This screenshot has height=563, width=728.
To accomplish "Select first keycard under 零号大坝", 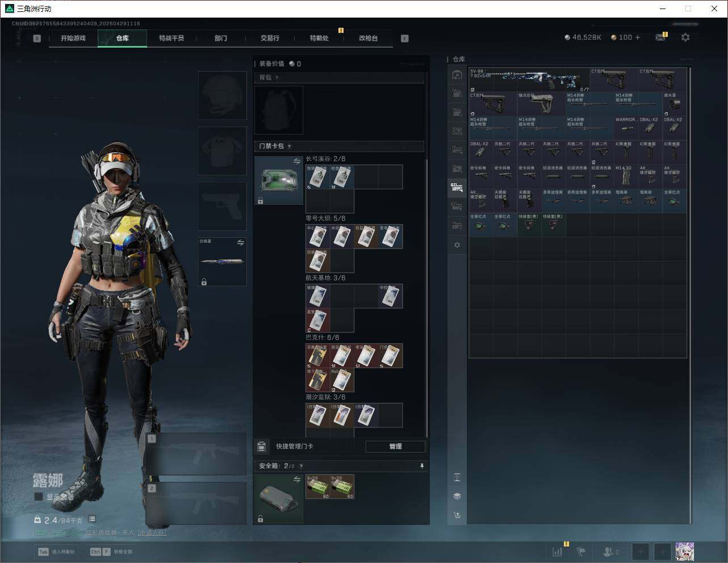I will 318,237.
